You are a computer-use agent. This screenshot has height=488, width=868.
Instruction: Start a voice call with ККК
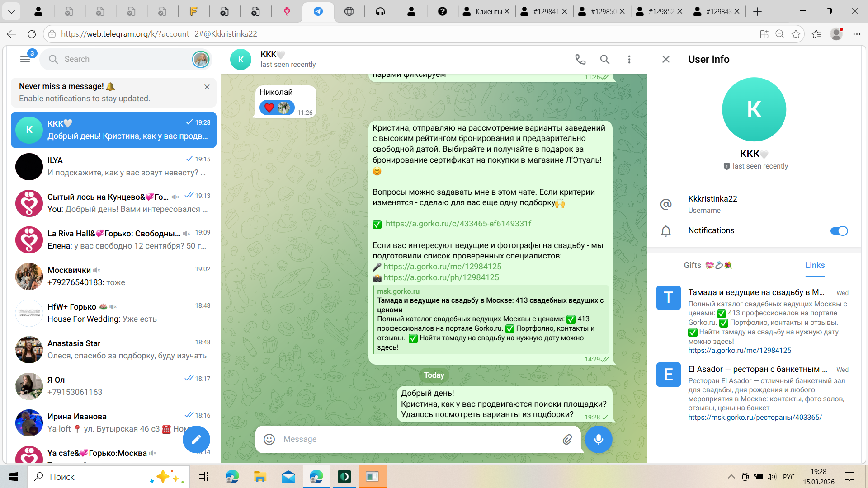[x=580, y=59]
